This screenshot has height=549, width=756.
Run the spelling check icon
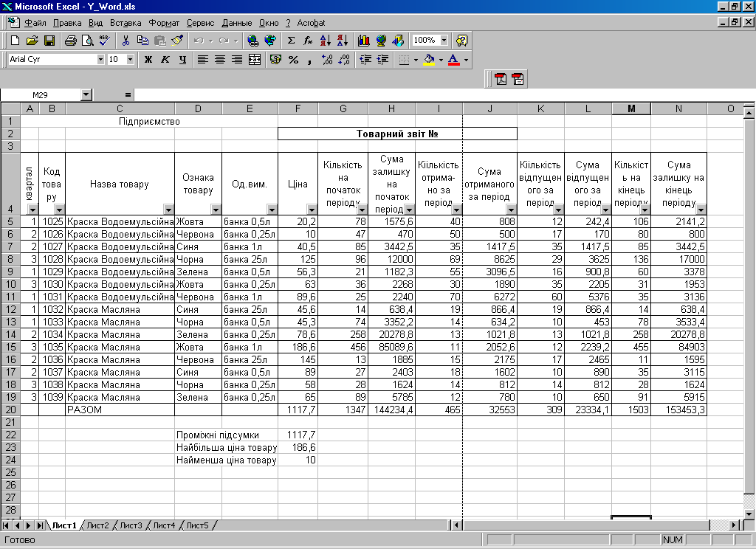click(105, 41)
